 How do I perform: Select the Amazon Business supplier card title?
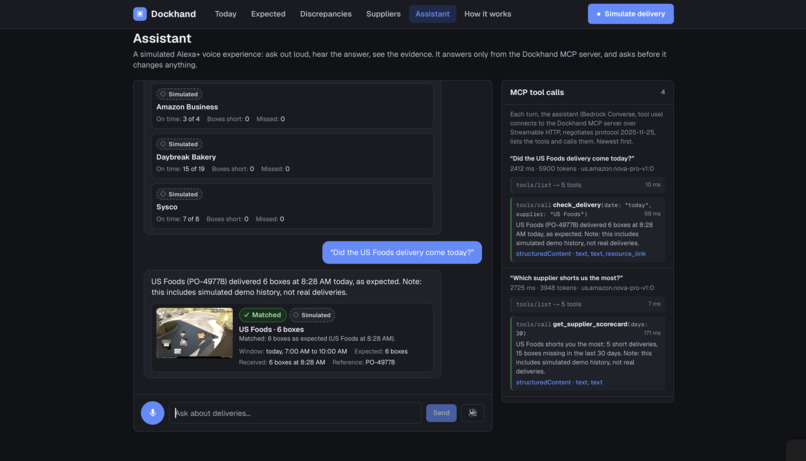click(187, 107)
